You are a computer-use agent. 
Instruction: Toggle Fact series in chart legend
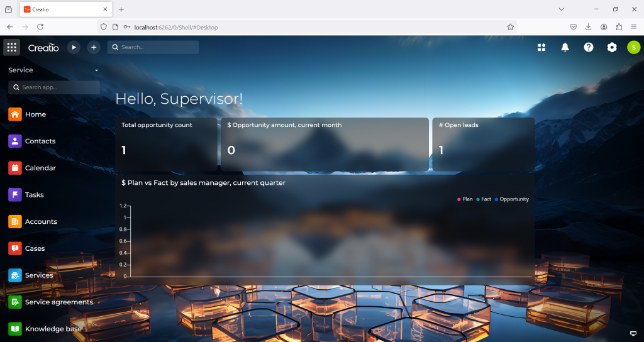[x=484, y=199]
